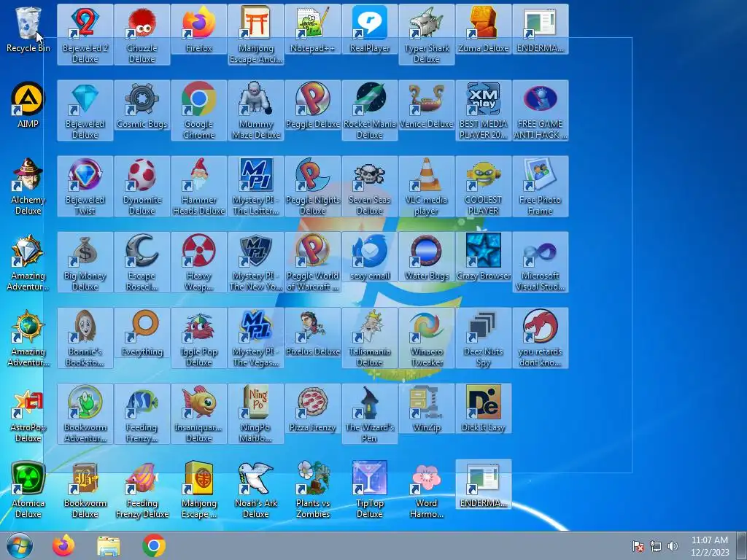747x560 pixels.
Task: Click the Free Photo Frame shortcut
Action: click(x=541, y=186)
